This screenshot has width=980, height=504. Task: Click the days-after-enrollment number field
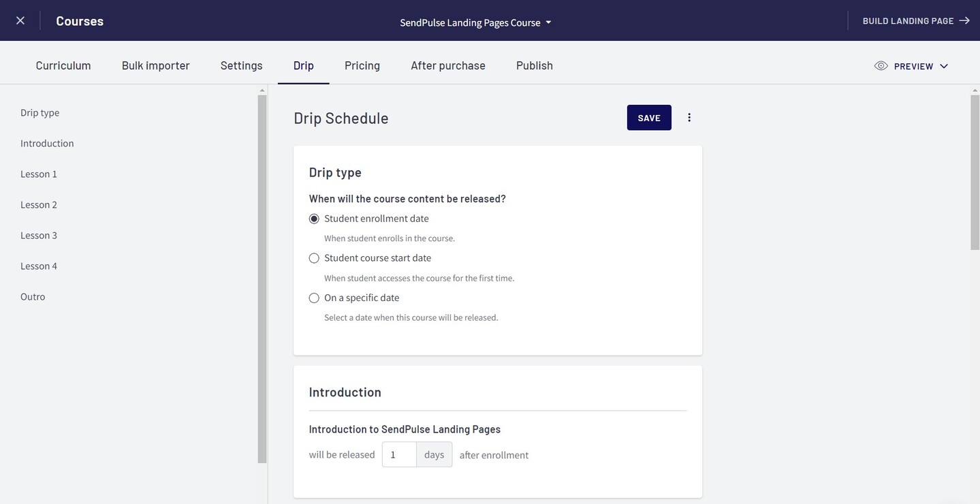tap(399, 454)
